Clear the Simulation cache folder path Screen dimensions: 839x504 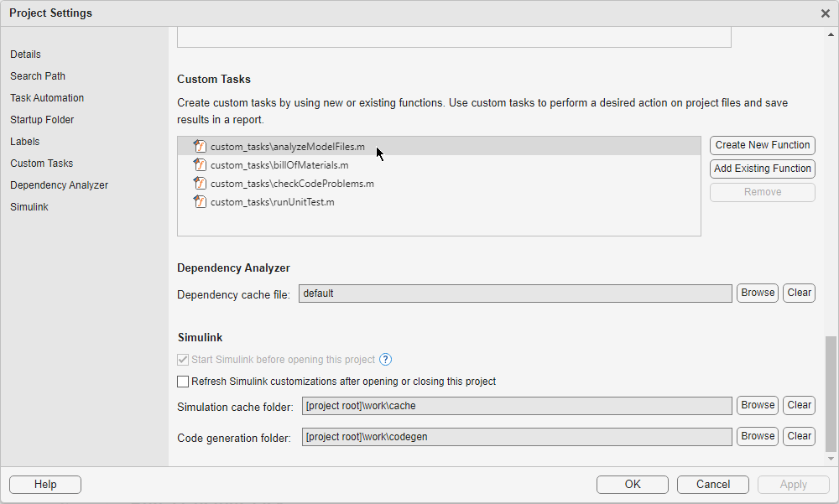click(799, 406)
